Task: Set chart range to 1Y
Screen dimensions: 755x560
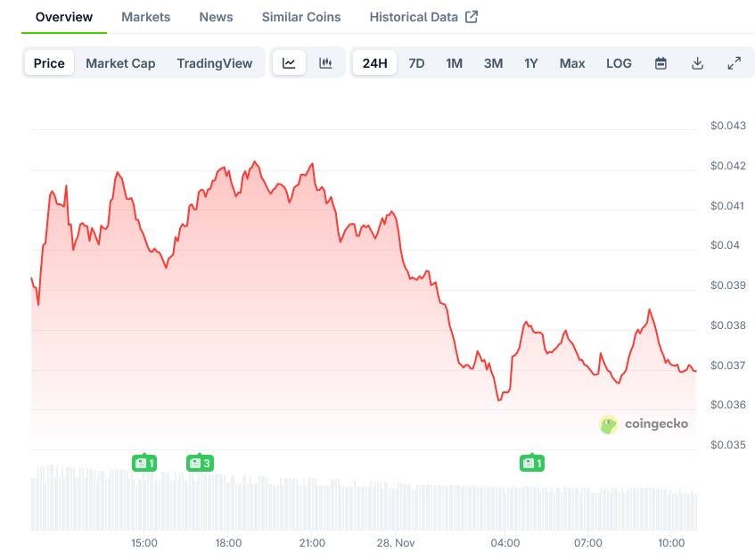Action: click(531, 63)
